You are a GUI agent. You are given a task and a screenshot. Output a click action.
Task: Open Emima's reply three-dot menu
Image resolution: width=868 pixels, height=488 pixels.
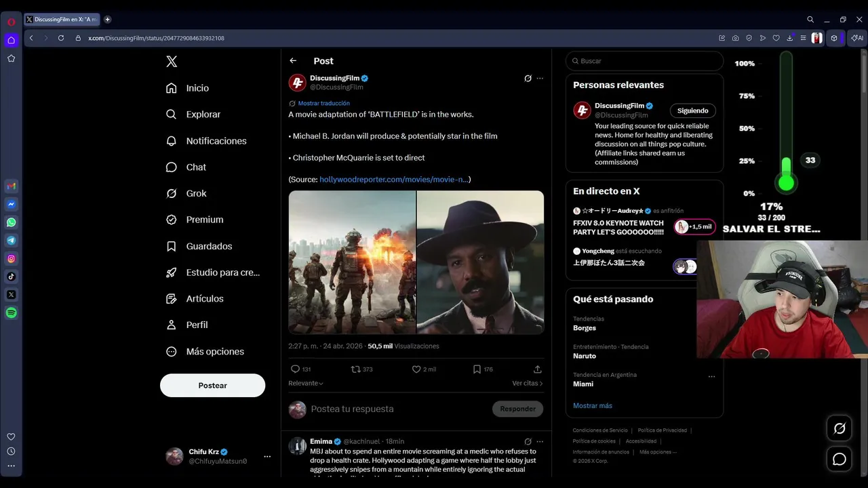click(x=540, y=441)
